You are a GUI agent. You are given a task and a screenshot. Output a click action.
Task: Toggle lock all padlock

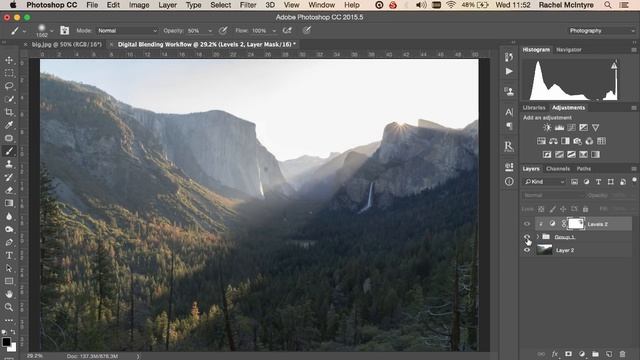coord(585,209)
